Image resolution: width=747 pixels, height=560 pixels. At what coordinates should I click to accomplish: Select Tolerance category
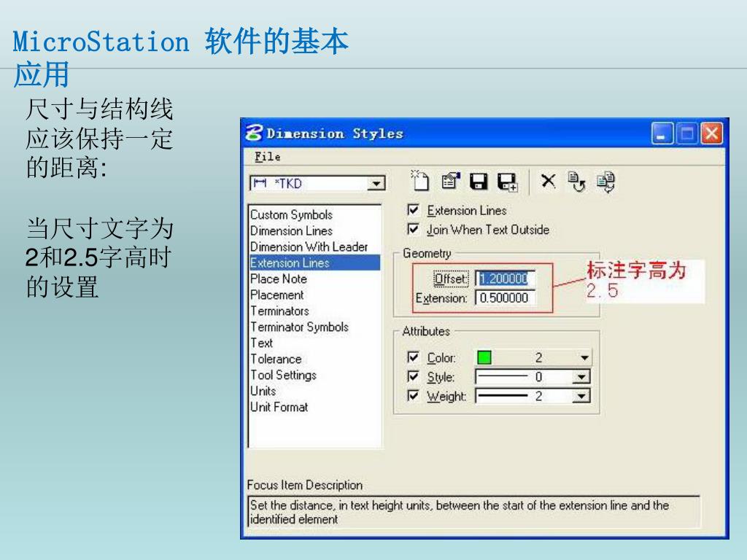315,359
